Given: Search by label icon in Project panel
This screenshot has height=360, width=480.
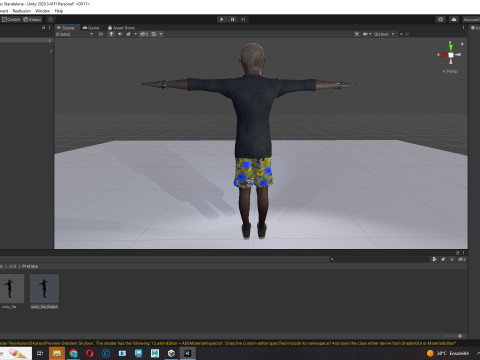Looking at the screenshot, I should coord(443,259).
